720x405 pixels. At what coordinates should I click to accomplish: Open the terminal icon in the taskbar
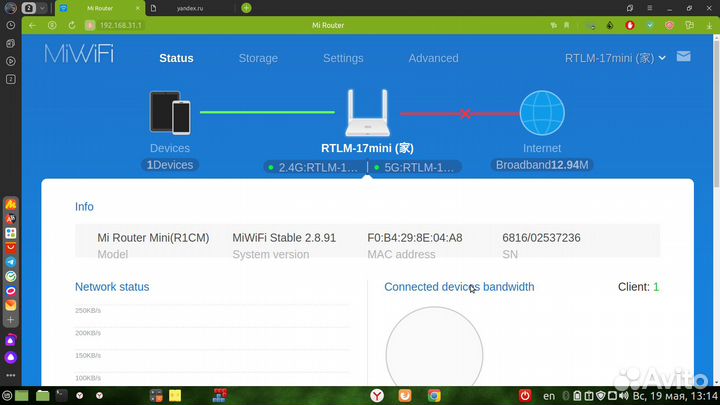pyautogui.click(x=62, y=395)
